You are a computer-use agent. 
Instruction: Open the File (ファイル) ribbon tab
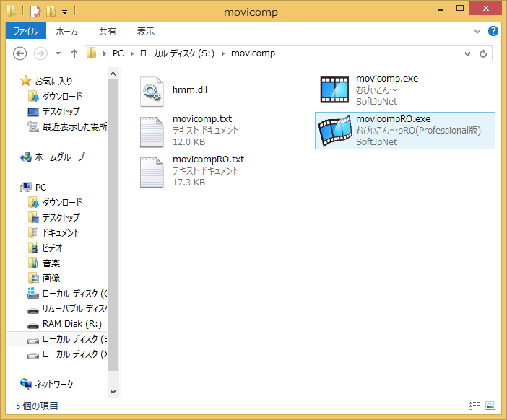point(26,31)
